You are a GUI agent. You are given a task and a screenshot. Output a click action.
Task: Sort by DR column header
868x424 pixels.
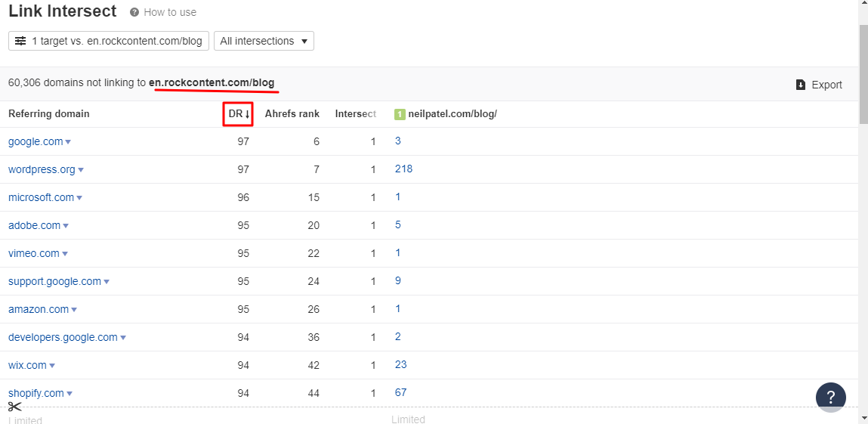click(x=239, y=114)
